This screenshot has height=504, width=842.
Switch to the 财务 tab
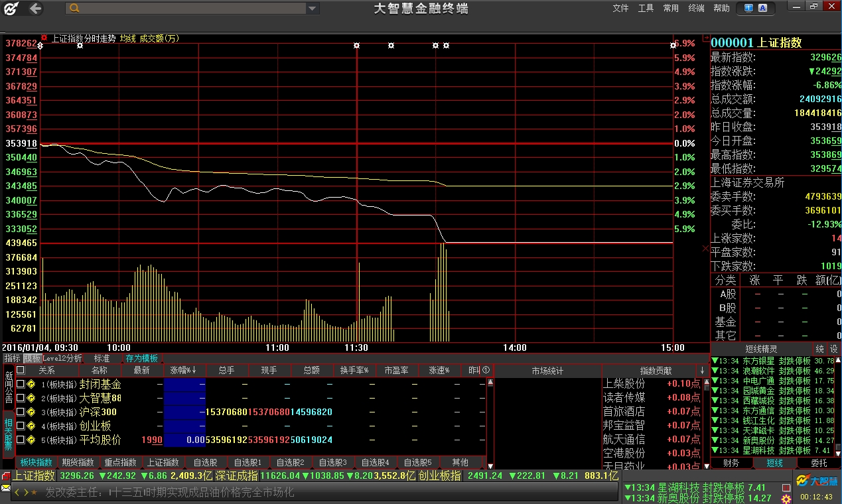tap(732, 463)
